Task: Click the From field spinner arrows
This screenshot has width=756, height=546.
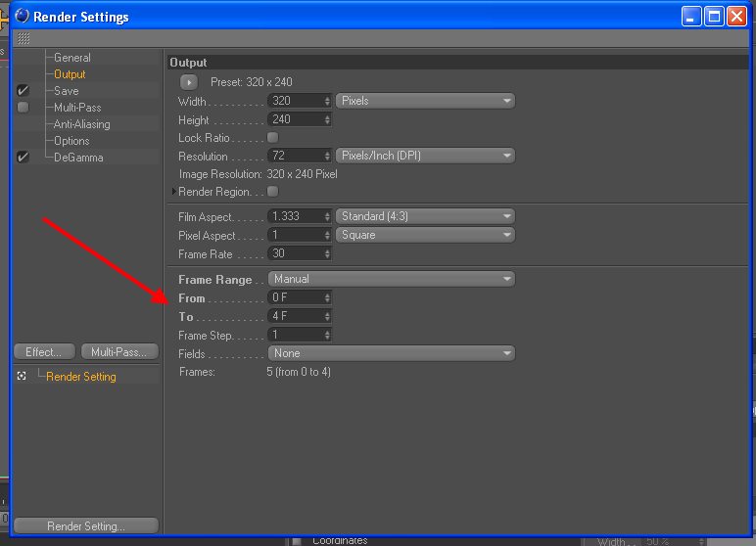Action: [327, 297]
